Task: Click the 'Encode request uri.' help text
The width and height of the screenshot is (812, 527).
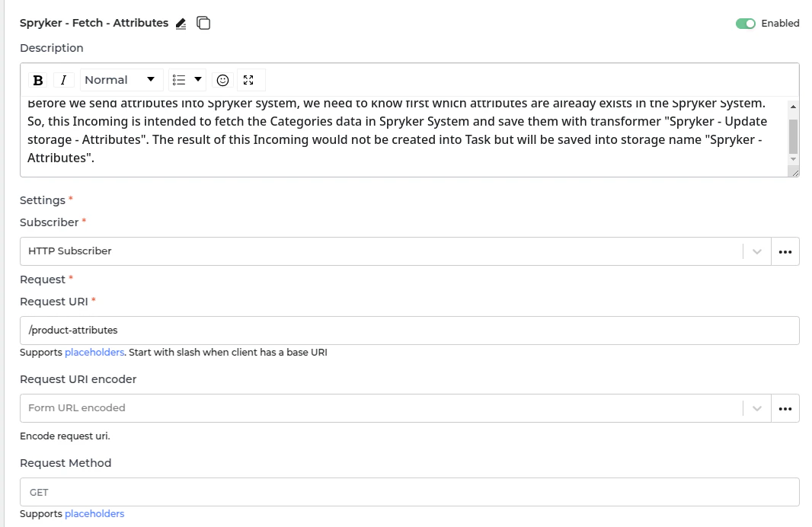Action: point(65,436)
